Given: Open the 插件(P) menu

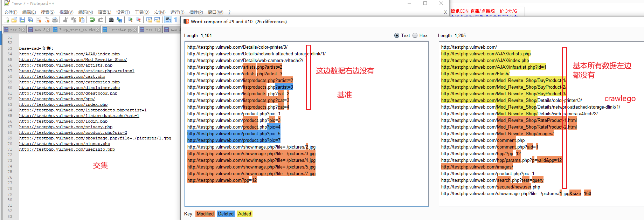Looking at the screenshot, I should pos(196,12).
